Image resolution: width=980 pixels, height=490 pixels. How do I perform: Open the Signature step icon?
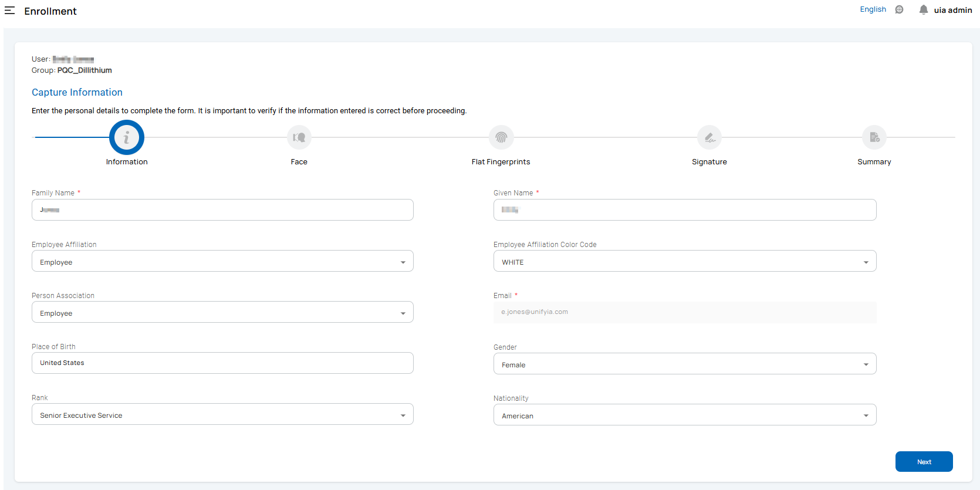pos(709,137)
